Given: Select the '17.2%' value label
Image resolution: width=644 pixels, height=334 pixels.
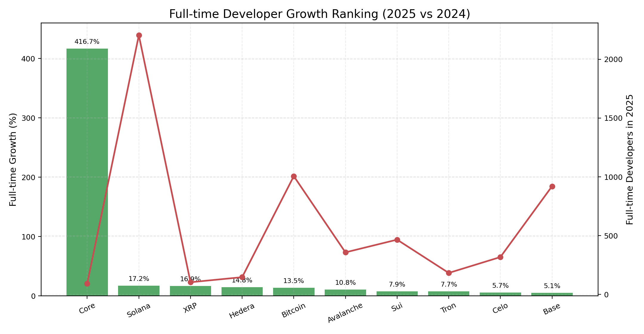Looking at the screenshot, I should click(139, 279).
